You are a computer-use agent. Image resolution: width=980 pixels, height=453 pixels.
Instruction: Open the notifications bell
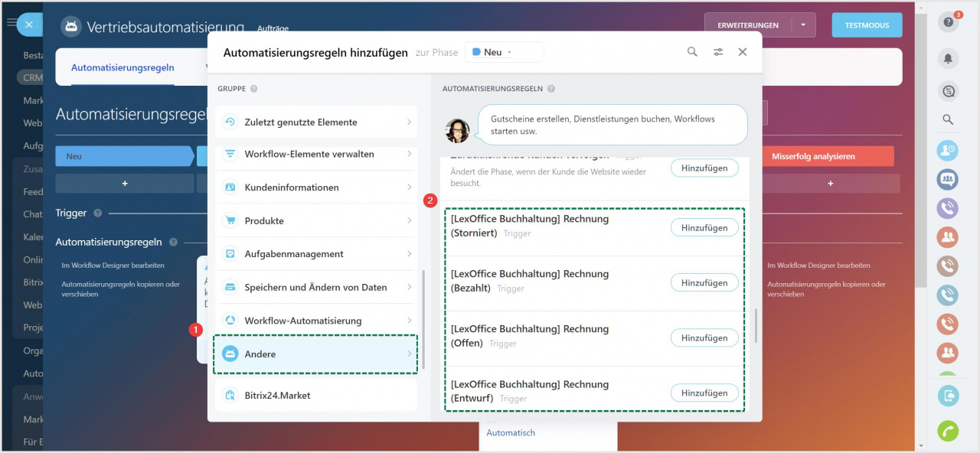click(x=948, y=58)
